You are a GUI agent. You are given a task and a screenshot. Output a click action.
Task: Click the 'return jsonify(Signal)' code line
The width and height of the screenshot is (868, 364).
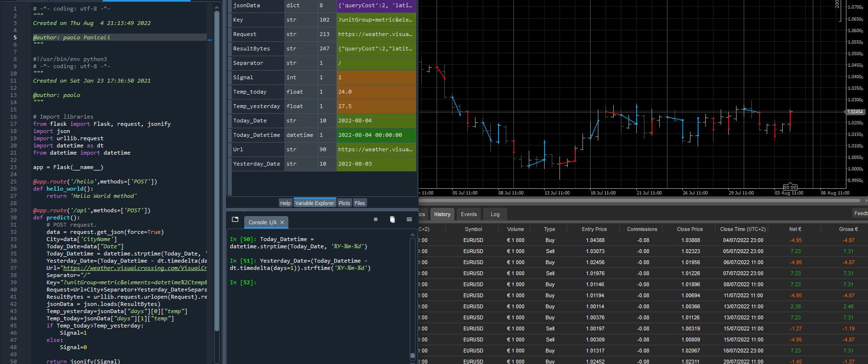(x=83, y=361)
